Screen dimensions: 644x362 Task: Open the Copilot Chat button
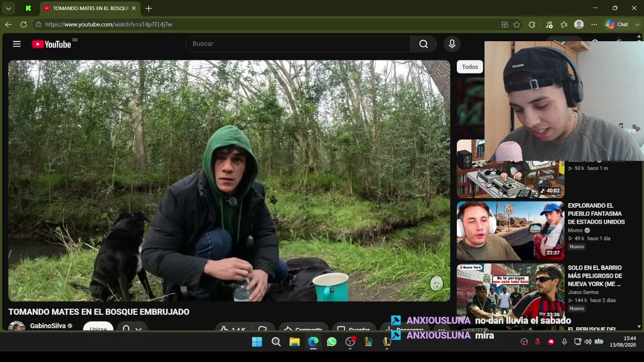(617, 24)
